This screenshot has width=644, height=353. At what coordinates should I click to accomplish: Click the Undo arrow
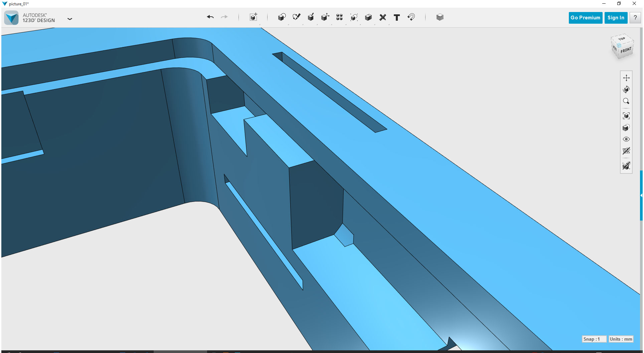(x=210, y=17)
